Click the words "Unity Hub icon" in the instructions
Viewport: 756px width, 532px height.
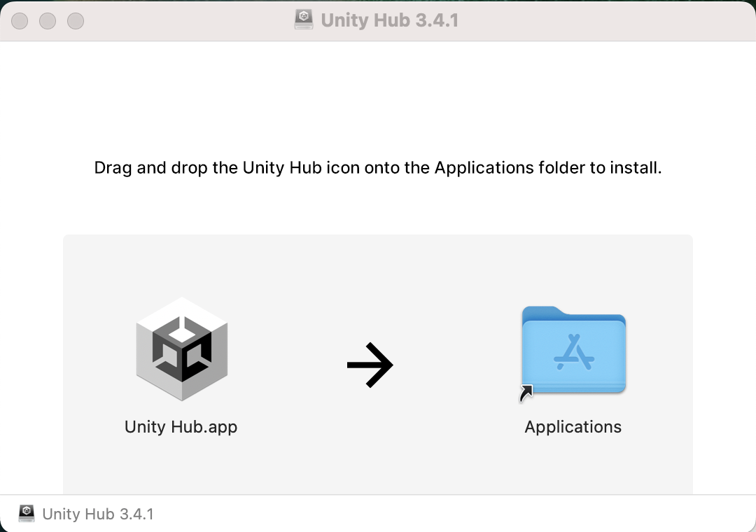coord(288,169)
